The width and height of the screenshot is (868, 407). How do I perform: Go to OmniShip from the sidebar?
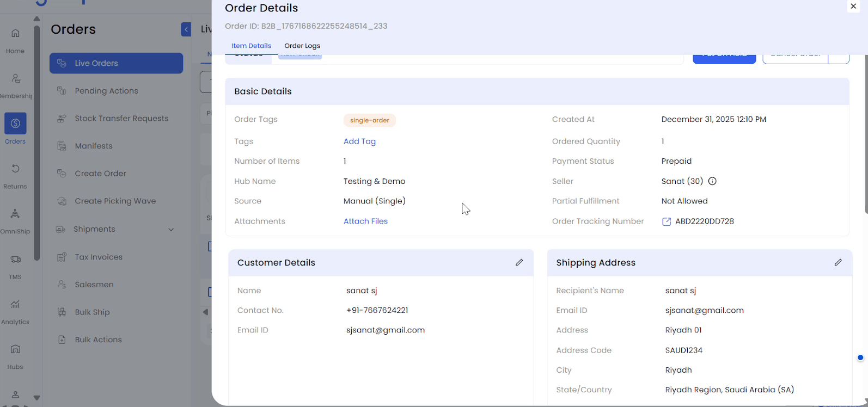pyautogui.click(x=15, y=214)
